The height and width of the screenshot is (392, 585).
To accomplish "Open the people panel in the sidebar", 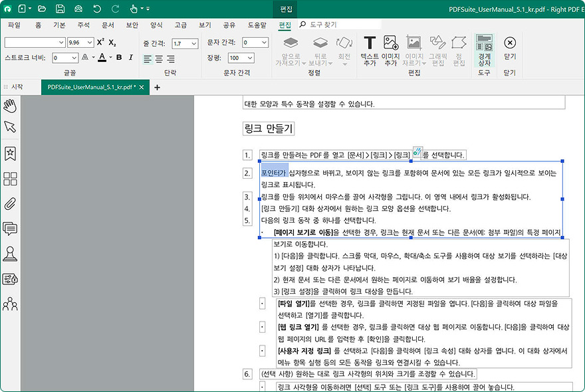I will point(10,304).
